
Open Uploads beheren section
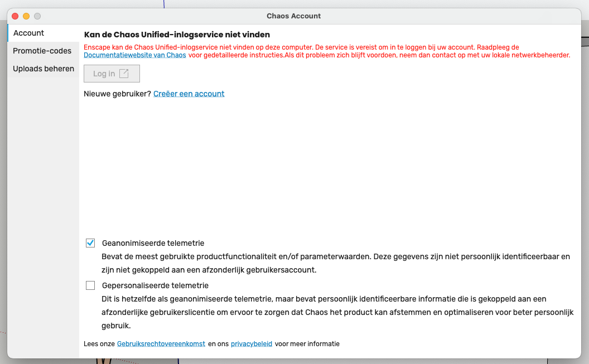pos(43,69)
